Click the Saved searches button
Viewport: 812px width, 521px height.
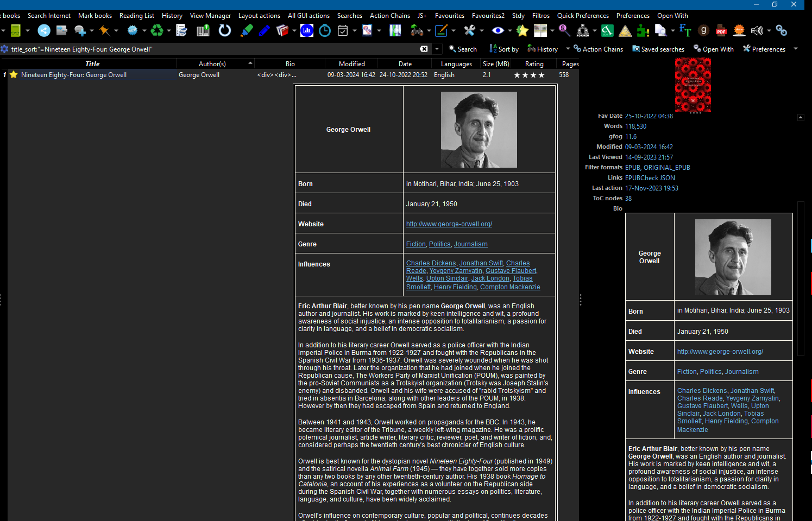point(658,49)
